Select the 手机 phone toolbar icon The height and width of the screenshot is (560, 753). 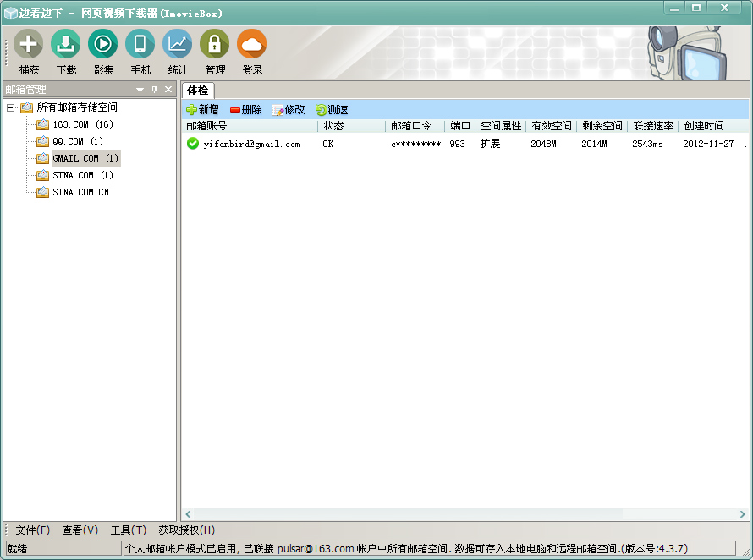pyautogui.click(x=140, y=45)
